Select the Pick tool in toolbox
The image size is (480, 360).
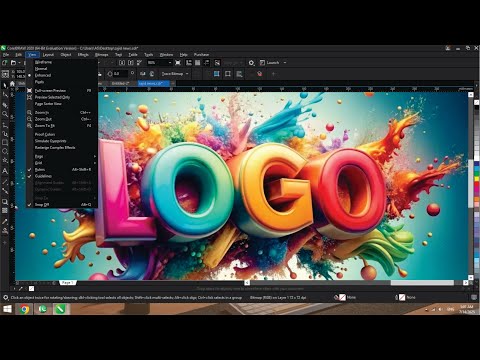tap(5, 85)
